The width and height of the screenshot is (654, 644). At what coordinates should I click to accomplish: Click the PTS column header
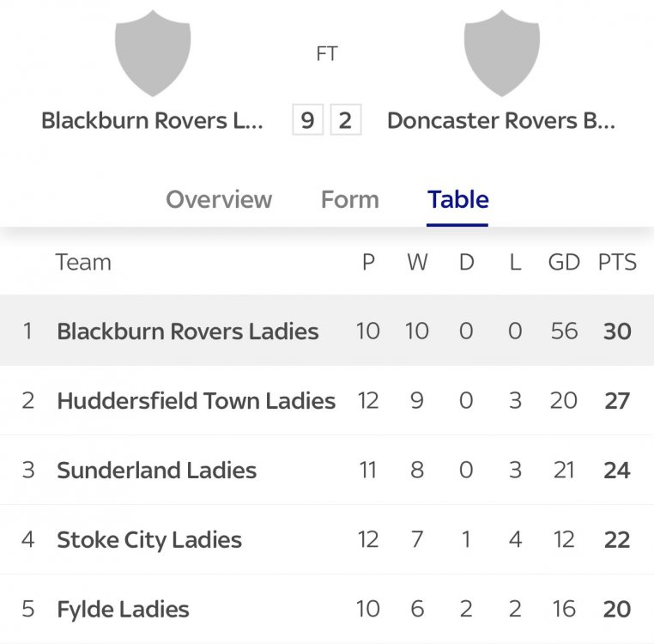tap(617, 263)
